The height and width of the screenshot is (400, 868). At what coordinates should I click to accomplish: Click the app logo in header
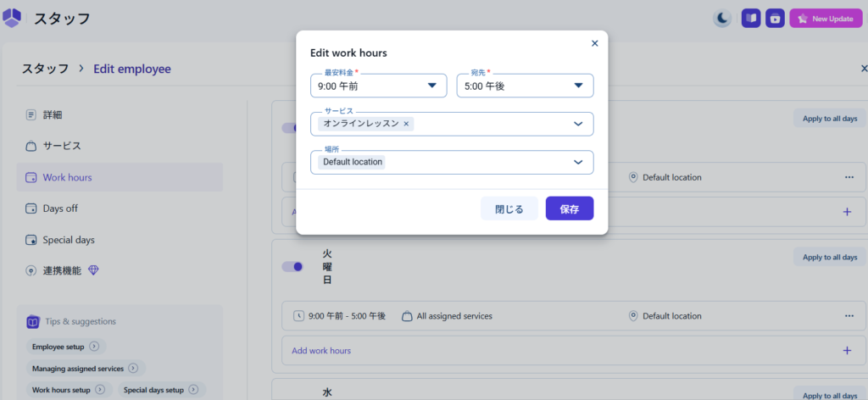pyautogui.click(x=13, y=18)
